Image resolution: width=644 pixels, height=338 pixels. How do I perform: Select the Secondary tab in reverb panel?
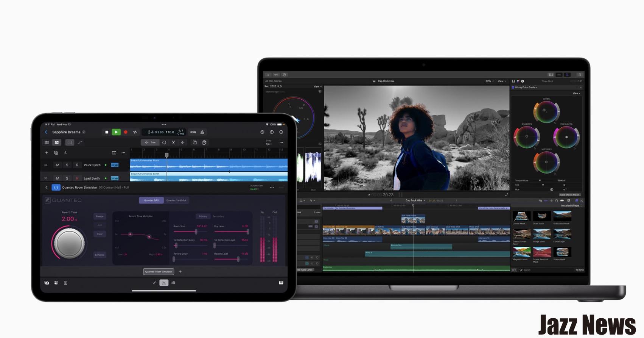[x=218, y=216]
